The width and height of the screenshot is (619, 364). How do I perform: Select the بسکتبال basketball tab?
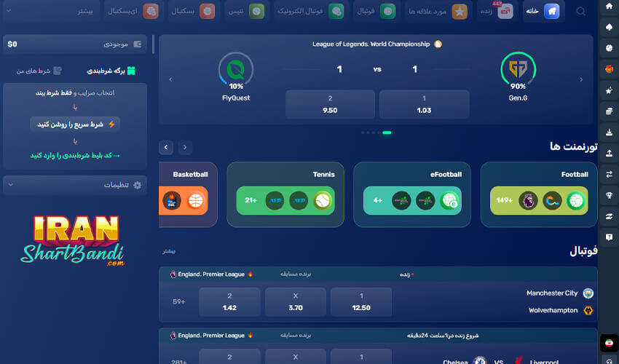[193, 11]
